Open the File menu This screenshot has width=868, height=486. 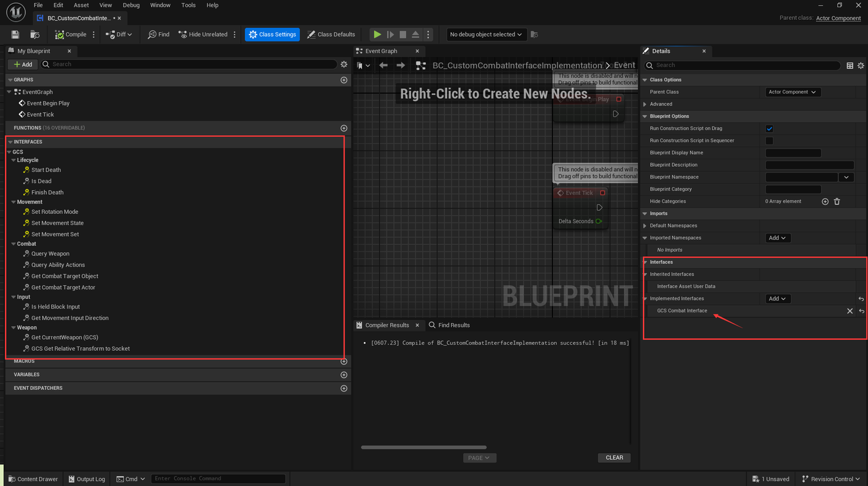pyautogui.click(x=38, y=5)
